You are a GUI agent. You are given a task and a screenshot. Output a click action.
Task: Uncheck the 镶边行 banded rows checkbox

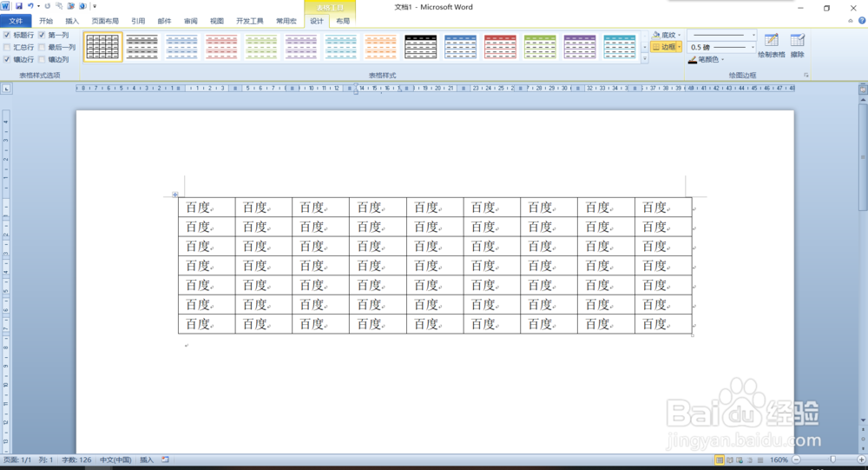[x=7, y=59]
